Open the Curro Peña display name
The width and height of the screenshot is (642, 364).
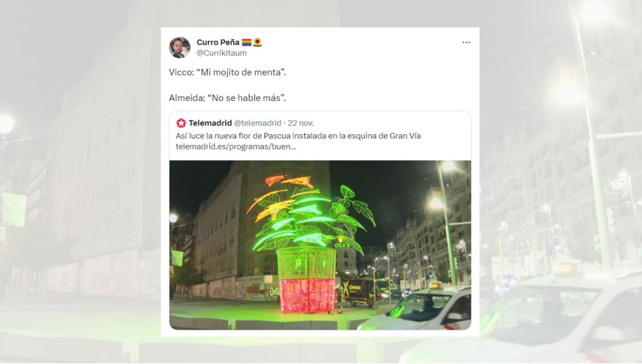click(218, 42)
